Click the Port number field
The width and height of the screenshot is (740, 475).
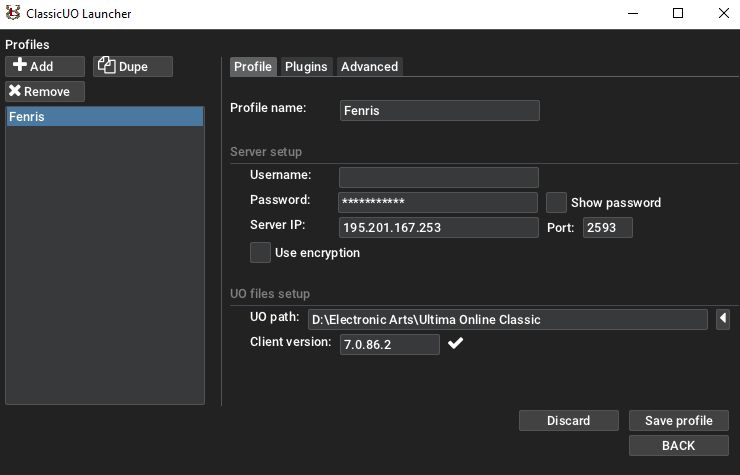coord(608,228)
